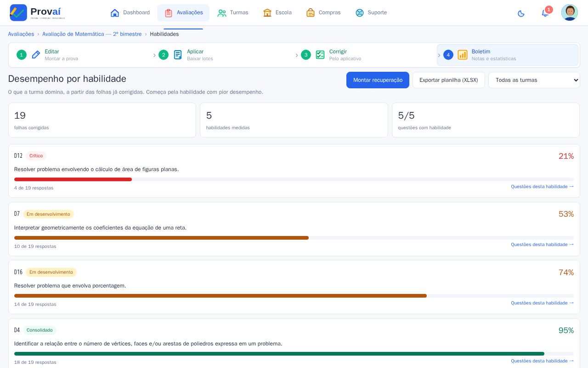Click the red D12 progress bar
Viewport: 588px width, 368px height.
click(x=73, y=179)
